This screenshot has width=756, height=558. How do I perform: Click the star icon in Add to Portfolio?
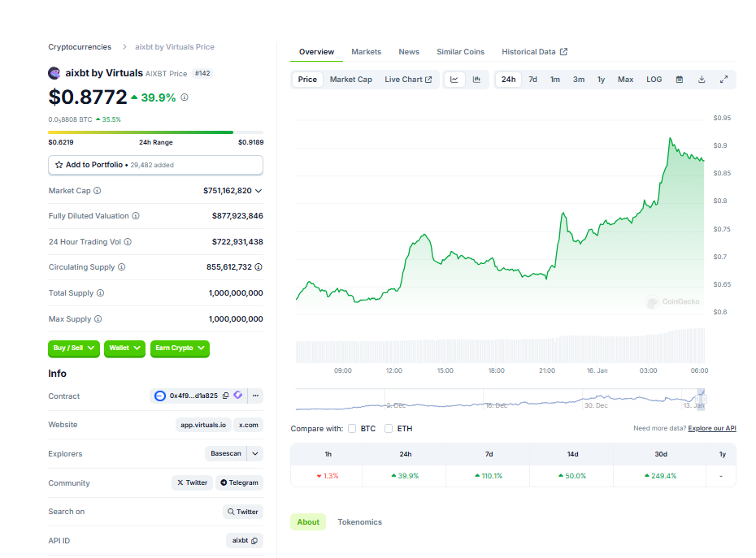tap(59, 165)
